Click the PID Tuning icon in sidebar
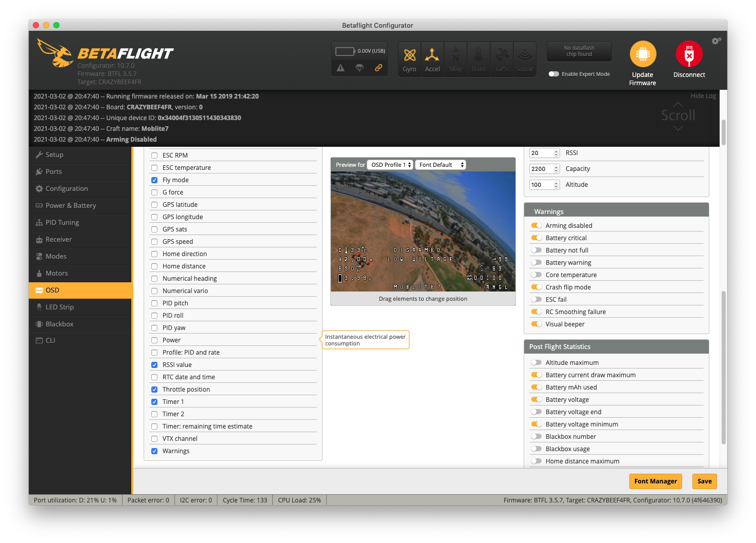 39,222
